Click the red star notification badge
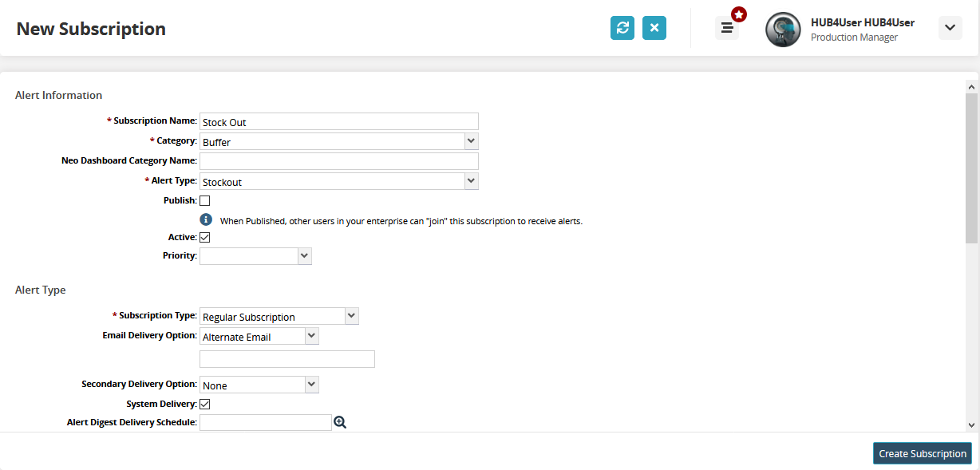980x470 pixels. coord(739,14)
